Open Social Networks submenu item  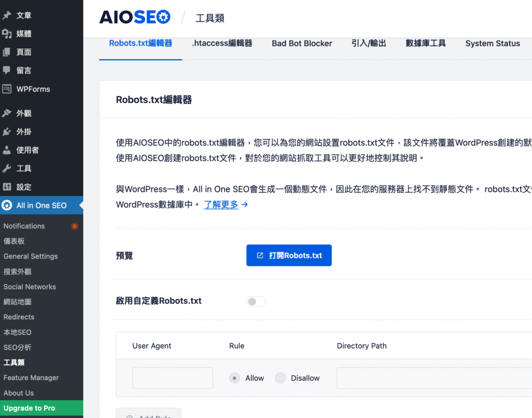30,287
